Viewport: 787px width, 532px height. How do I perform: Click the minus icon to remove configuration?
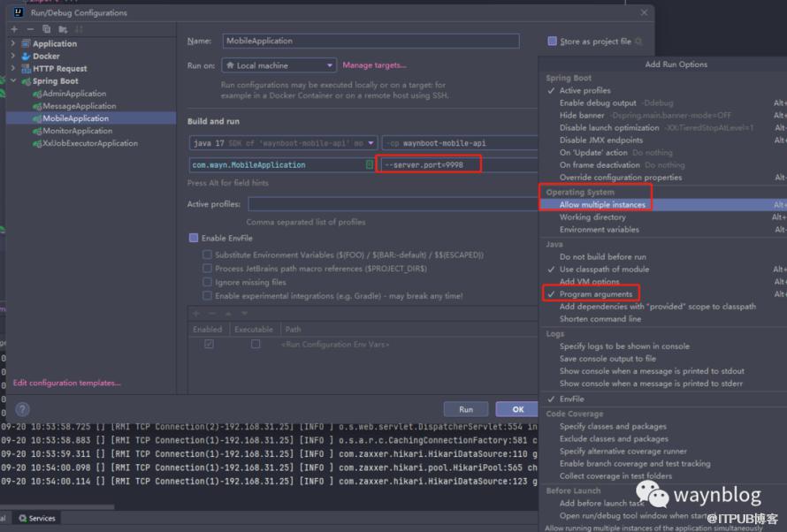(29, 29)
